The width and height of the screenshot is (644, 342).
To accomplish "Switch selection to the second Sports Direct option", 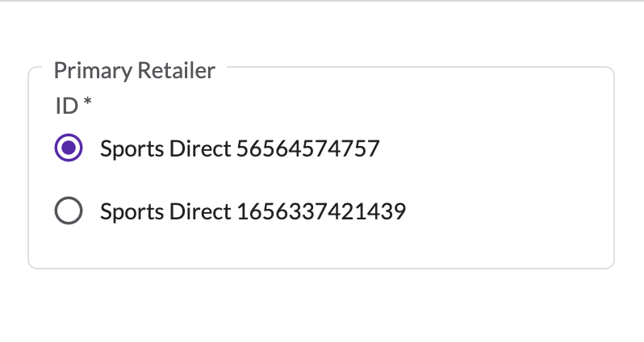I will (x=69, y=211).
